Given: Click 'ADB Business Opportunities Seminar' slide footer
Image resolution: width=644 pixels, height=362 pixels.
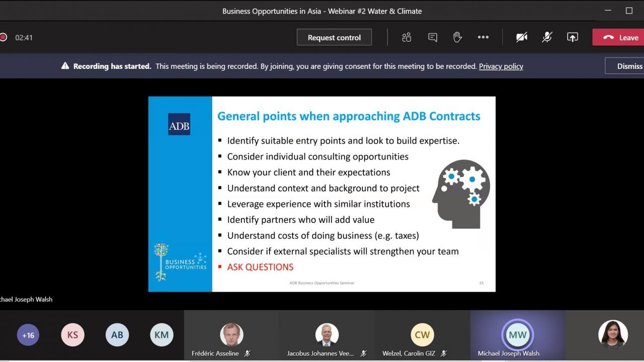Looking at the screenshot, I should click(321, 283).
